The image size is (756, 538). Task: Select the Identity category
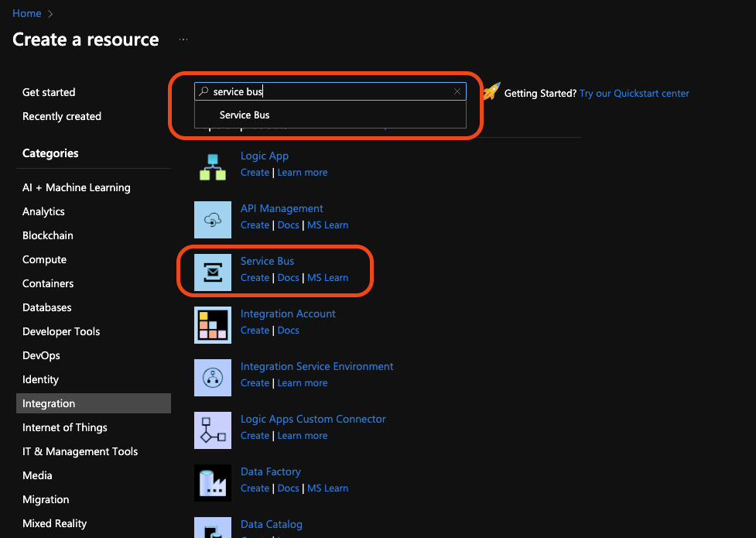coord(40,380)
